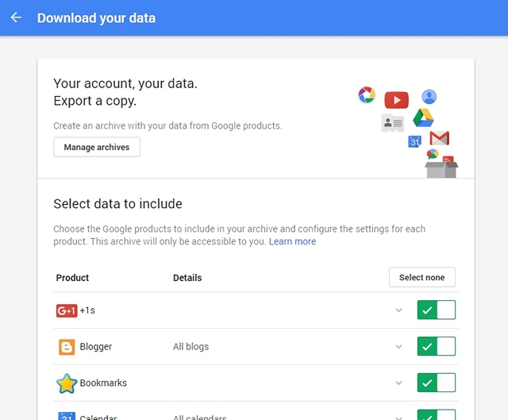
Task: Click the Select none button
Action: point(421,277)
